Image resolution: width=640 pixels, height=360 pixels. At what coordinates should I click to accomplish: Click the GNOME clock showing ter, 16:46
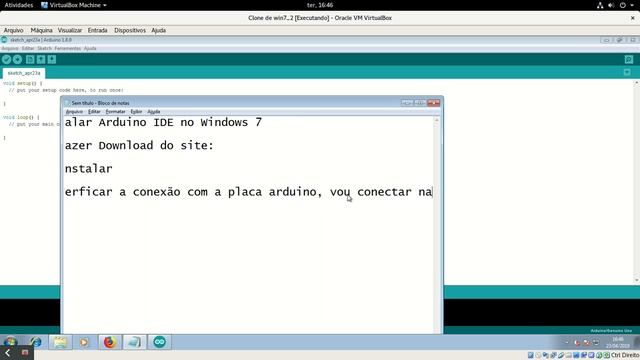point(320,5)
